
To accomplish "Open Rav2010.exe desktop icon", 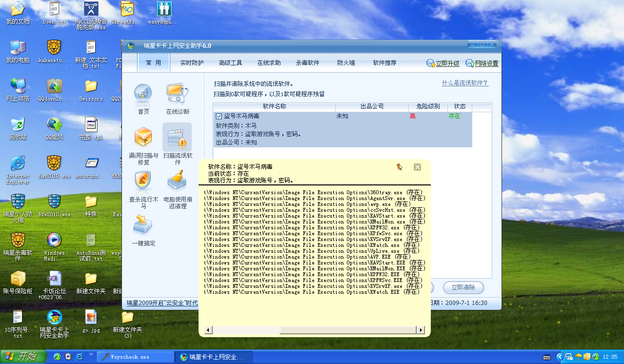I will click(54, 166).
